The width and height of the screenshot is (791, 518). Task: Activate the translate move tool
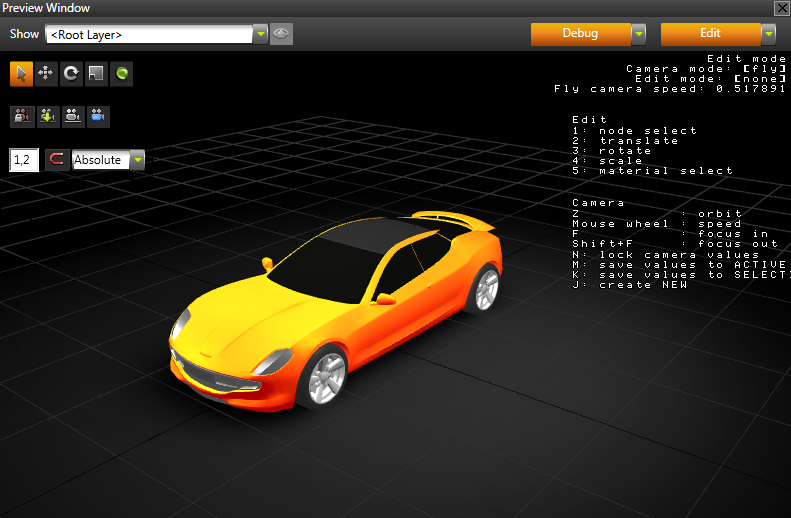[x=46, y=74]
